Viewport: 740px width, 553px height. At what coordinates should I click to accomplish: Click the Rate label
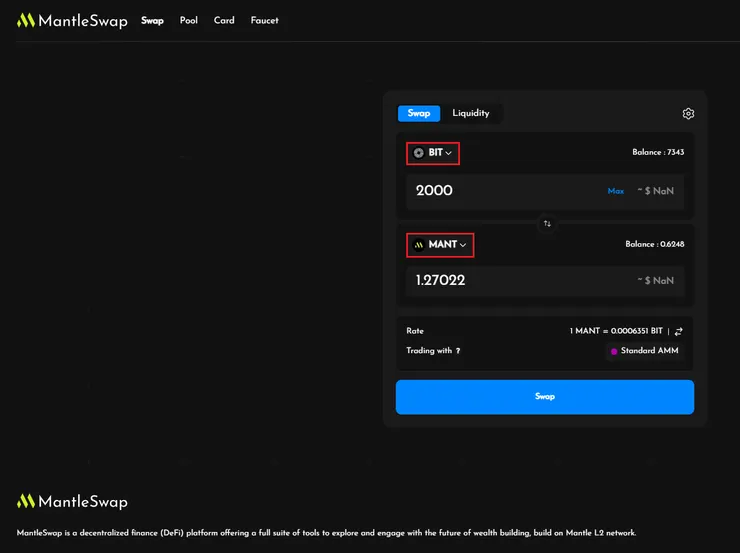pyautogui.click(x=415, y=331)
